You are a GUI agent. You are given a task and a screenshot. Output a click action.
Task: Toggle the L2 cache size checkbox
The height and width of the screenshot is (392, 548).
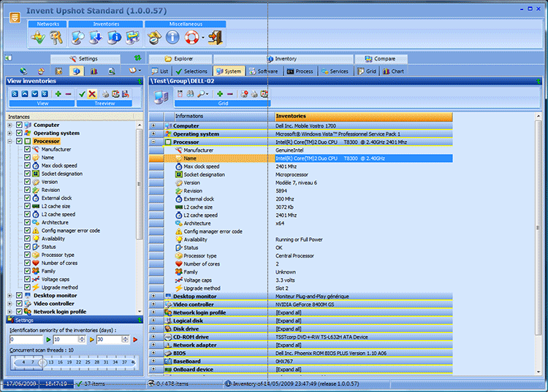27,206
